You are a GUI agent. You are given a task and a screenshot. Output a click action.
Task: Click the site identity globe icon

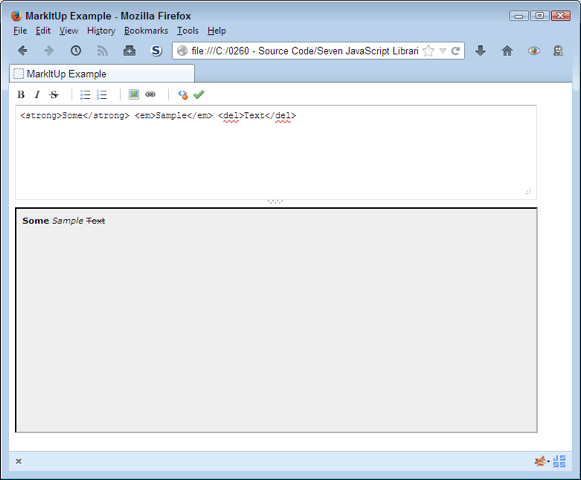click(x=182, y=51)
